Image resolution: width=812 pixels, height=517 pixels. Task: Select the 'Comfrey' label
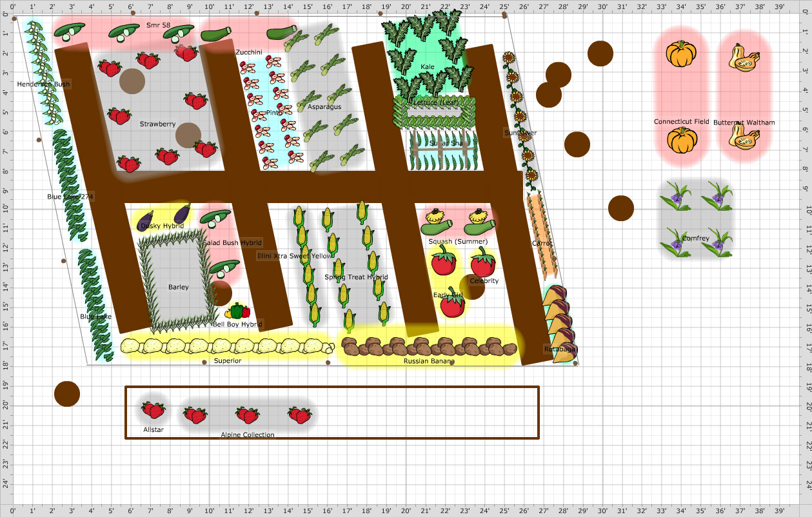[696, 238]
